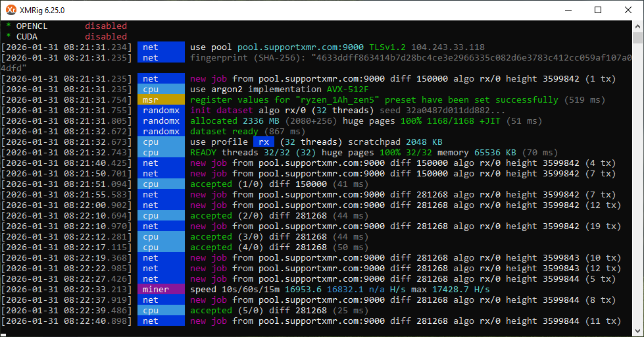Image resolution: width=644 pixels, height=337 pixels.
Task: Click the 'OPENCL' label
Action: [x=32, y=26]
